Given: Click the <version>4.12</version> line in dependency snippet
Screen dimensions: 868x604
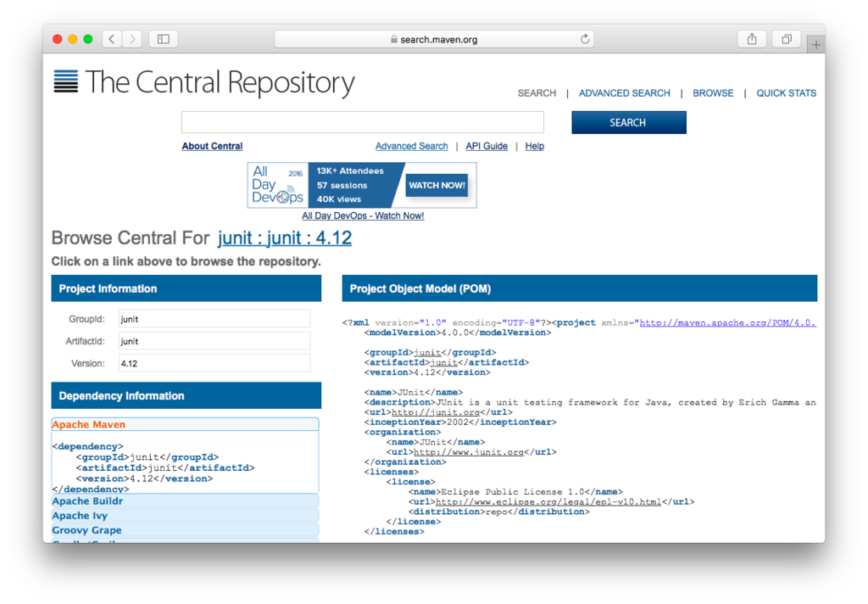Looking at the screenshot, I should point(144,478).
